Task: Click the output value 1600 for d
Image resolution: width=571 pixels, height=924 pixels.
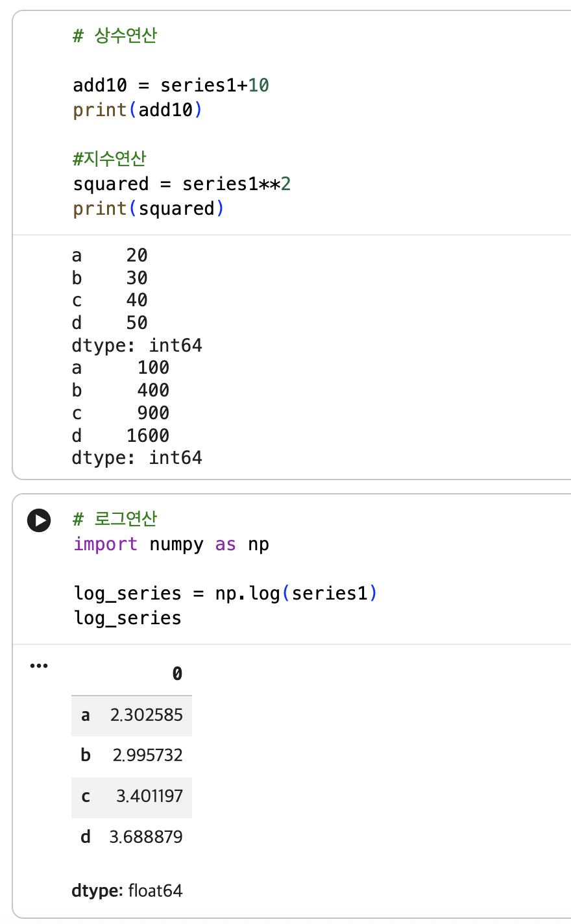Action: coord(148,435)
